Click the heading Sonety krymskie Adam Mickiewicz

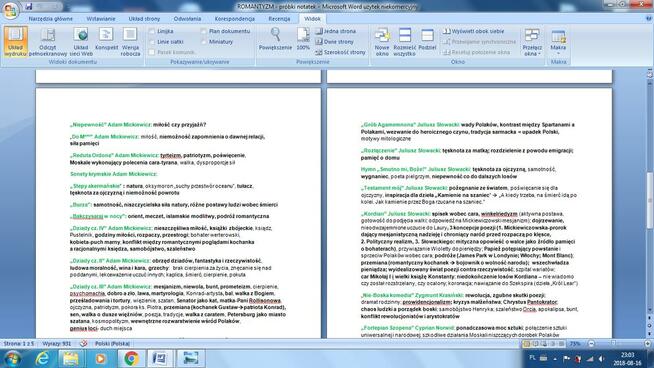pyautogui.click(x=114, y=174)
